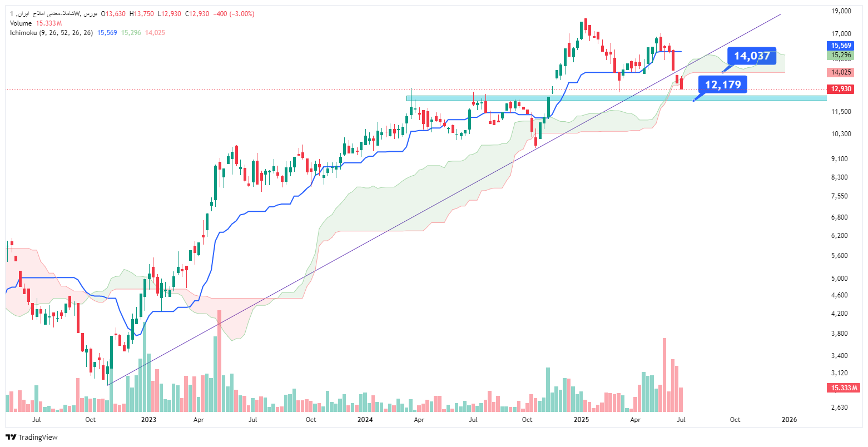Click the Ichimoku indicator legend title

tap(51, 33)
